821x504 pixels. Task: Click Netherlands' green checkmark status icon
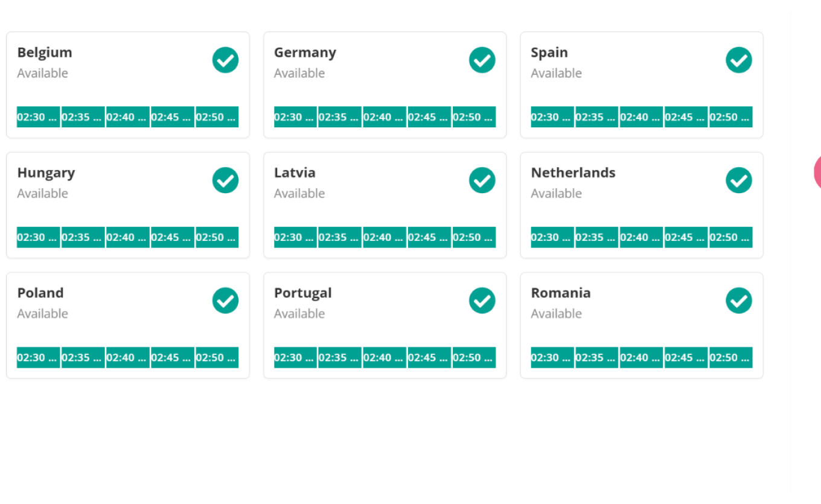(x=738, y=180)
